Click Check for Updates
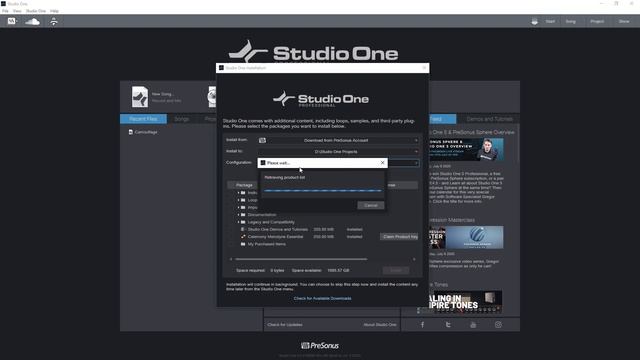Viewport: 640px width, 360px height. pos(285,325)
